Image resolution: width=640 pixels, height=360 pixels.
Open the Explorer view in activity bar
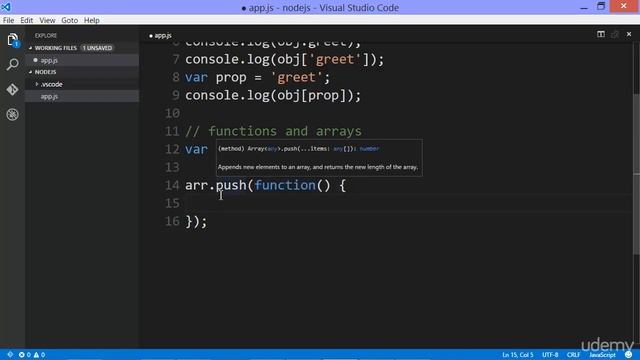tap(12, 40)
